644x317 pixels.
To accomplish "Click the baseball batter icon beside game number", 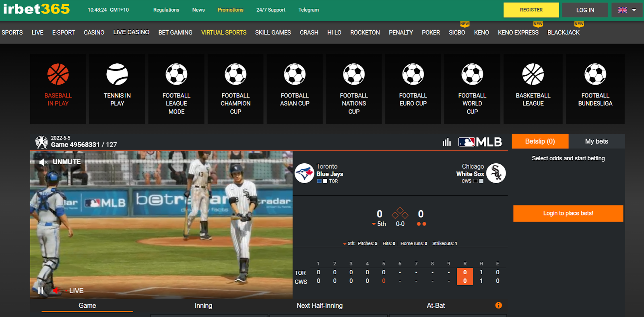I will point(41,142).
